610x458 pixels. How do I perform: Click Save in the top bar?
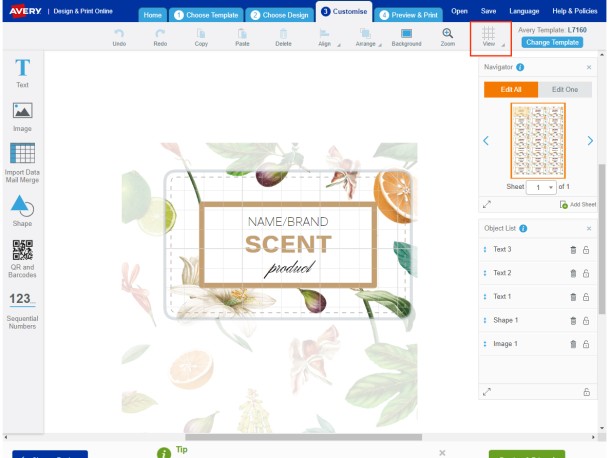(488, 11)
